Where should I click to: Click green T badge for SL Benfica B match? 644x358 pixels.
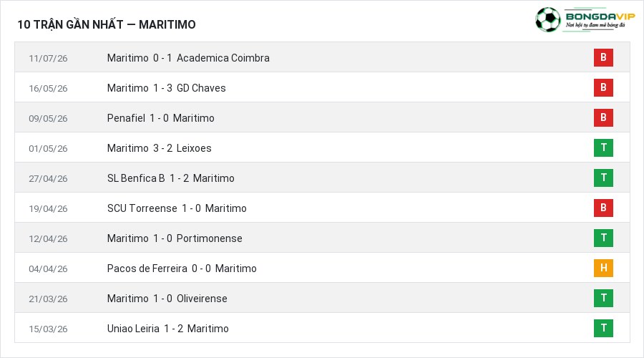coord(603,178)
